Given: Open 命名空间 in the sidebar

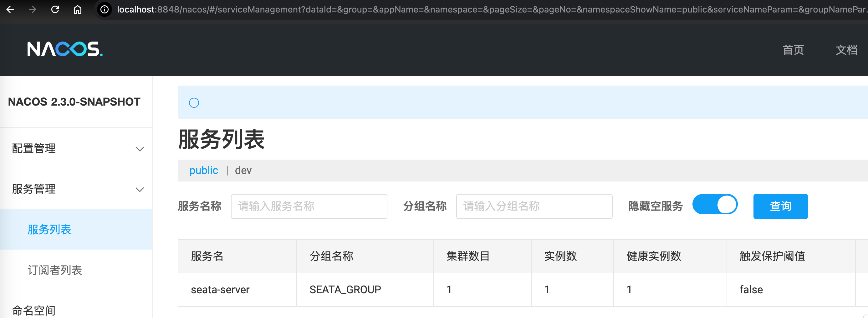Looking at the screenshot, I should (34, 310).
